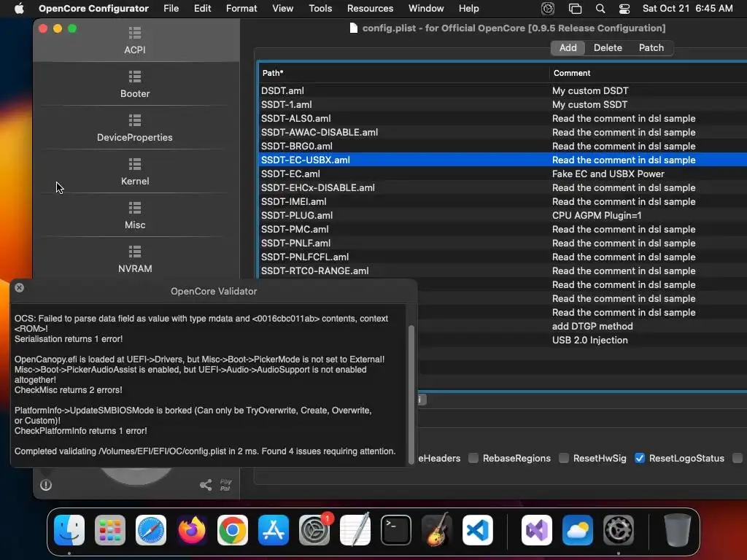747x560 pixels.
Task: Click the config.plist document icon in title
Action: point(354,28)
